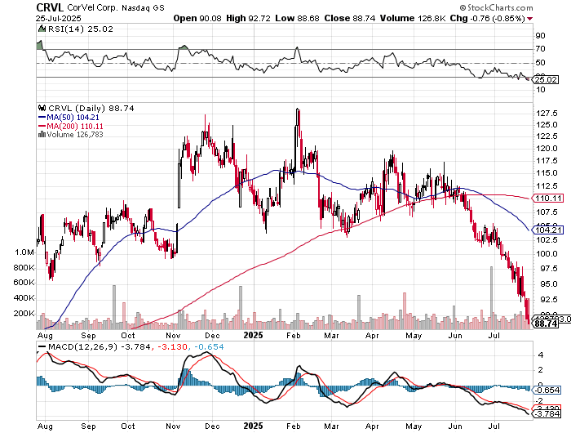The height and width of the screenshot is (433, 571).
Task: Click the Mar label under the MACD panel
Action: coord(331,426)
